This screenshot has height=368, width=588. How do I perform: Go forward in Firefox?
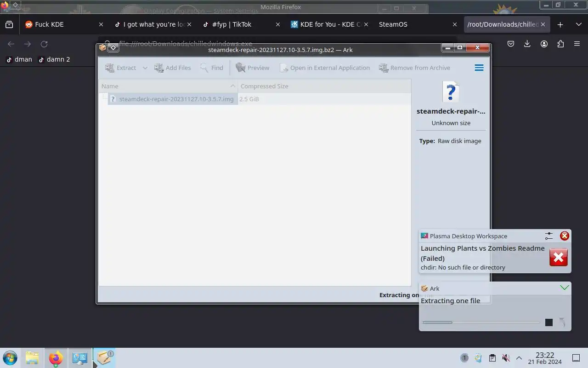28,44
